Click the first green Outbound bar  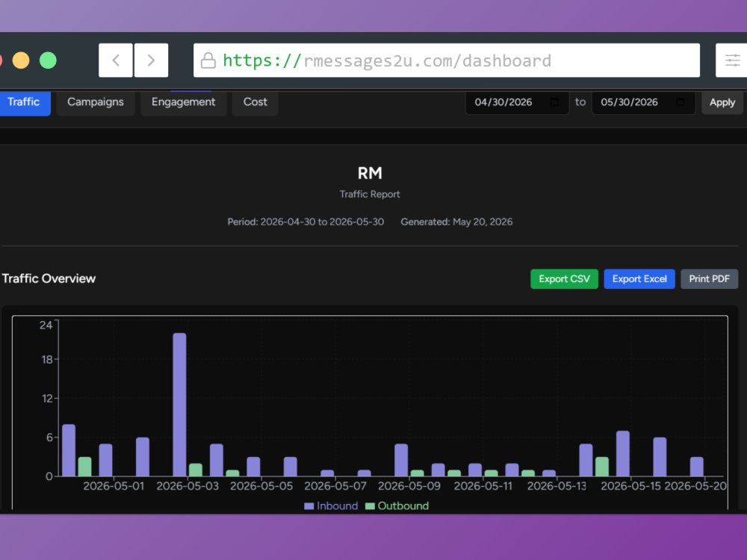85,467
